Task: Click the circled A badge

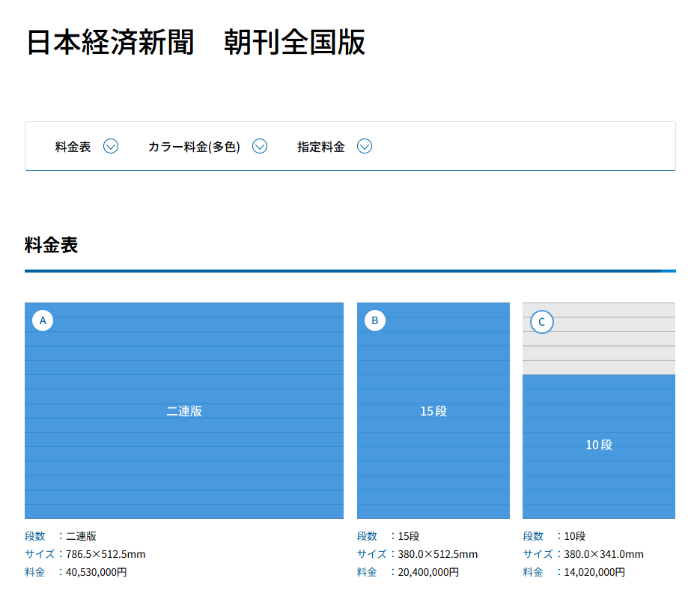Action: 43,320
